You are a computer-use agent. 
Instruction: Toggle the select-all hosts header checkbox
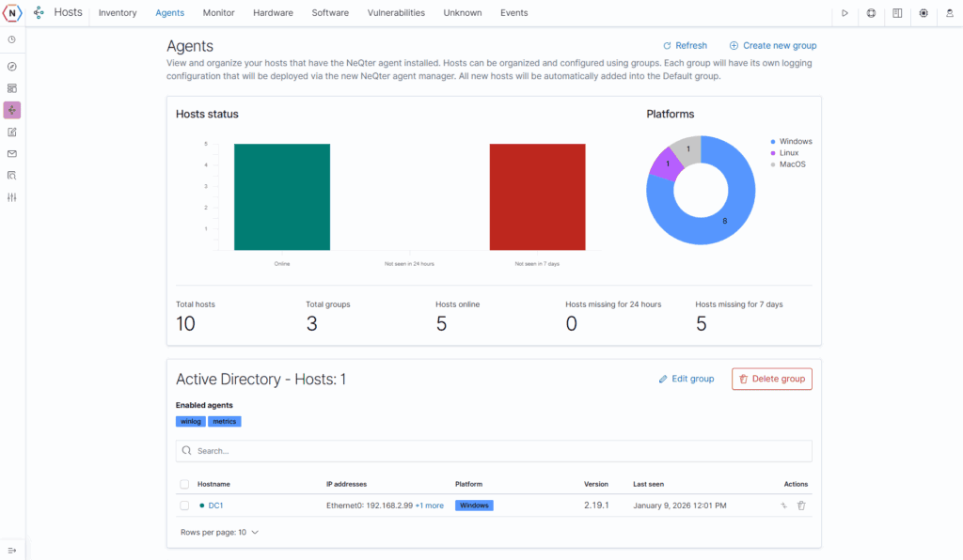point(184,485)
